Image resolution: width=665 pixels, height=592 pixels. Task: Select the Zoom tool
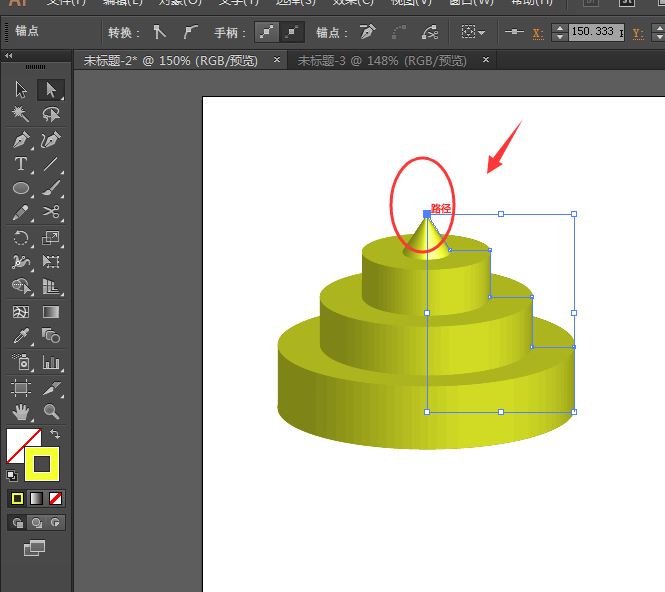point(51,411)
